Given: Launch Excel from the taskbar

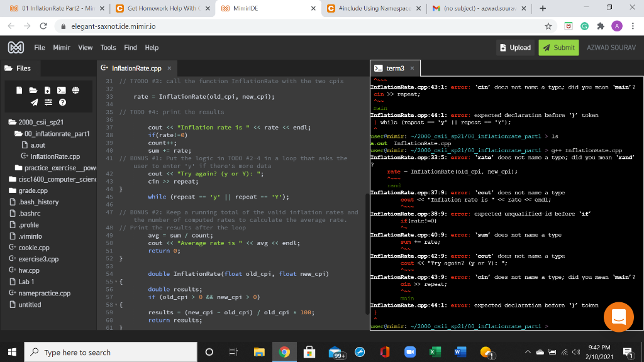Looking at the screenshot, I should coord(435,352).
